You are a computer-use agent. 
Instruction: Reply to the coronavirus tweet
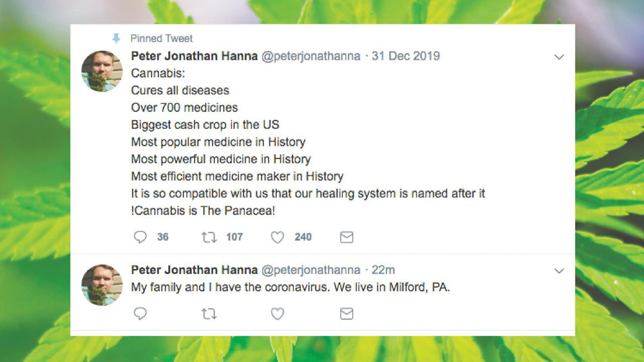pos(140,314)
